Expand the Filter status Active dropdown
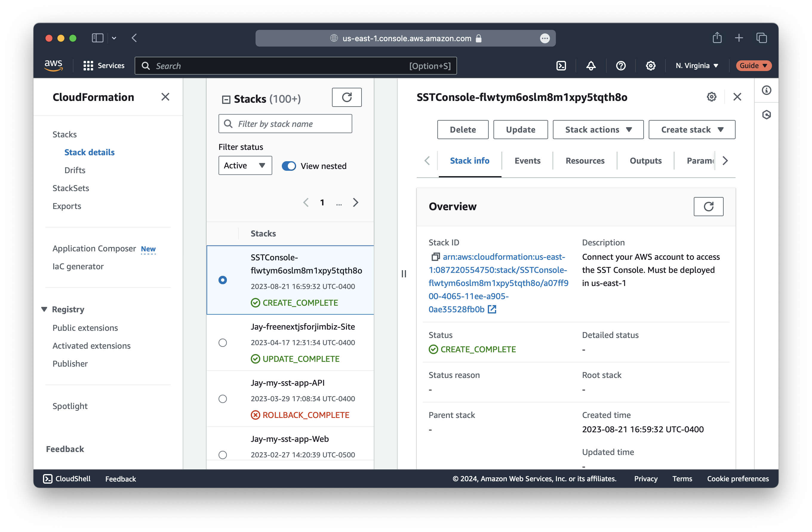812x532 pixels. coord(244,166)
